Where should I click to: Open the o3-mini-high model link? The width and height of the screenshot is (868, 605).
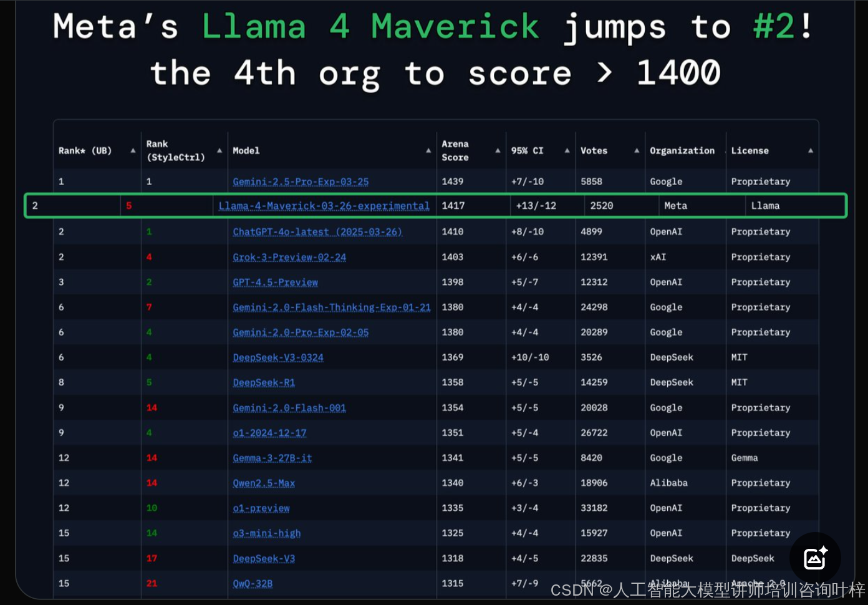point(267,533)
